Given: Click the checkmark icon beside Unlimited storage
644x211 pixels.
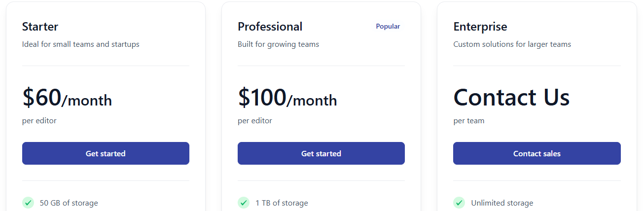Looking at the screenshot, I should pyautogui.click(x=459, y=203).
